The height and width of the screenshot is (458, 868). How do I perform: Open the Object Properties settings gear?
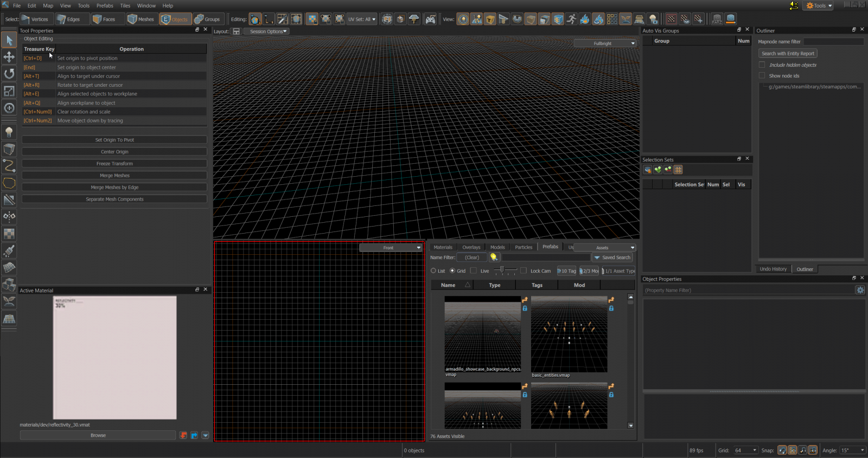pyautogui.click(x=860, y=290)
